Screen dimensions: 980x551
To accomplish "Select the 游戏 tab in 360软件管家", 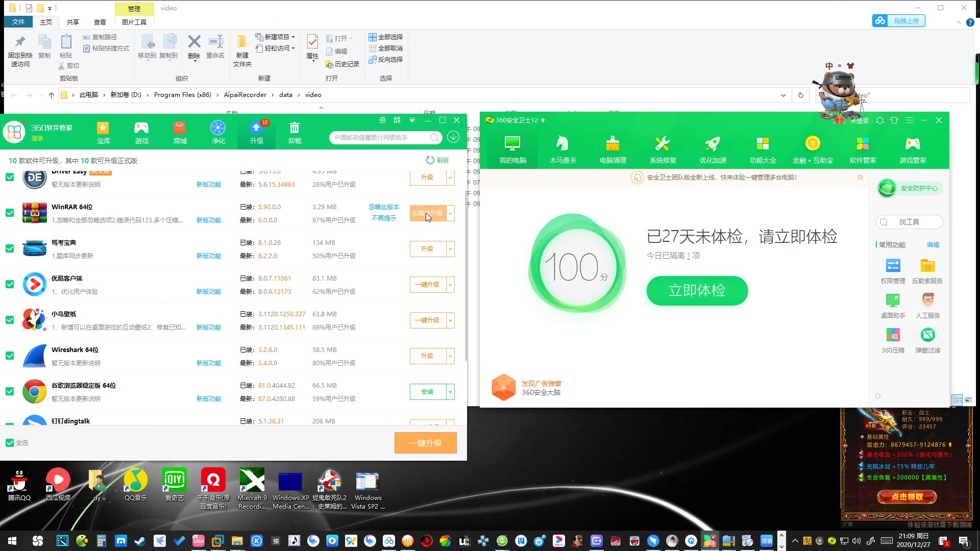I will pyautogui.click(x=141, y=133).
